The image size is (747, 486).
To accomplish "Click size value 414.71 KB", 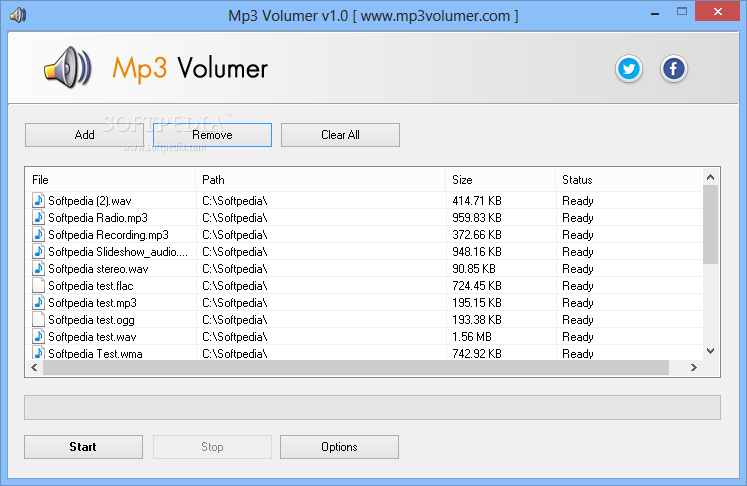I will coord(477,201).
